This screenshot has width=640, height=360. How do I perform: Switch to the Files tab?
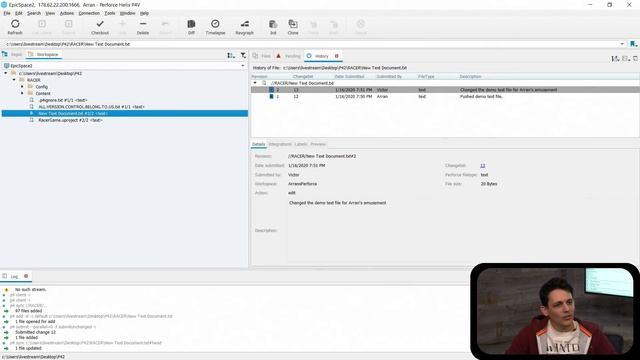pyautogui.click(x=262, y=56)
